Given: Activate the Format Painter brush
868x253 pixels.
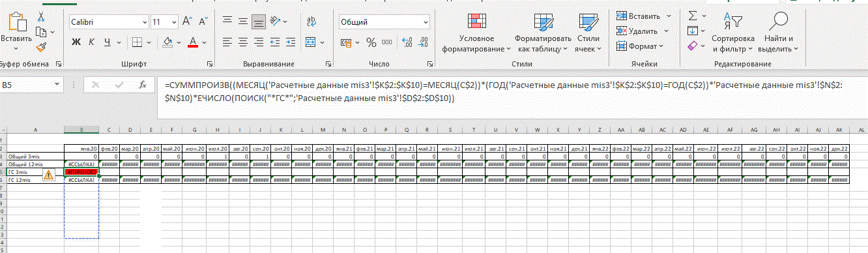Looking at the screenshot, I should click(41, 47).
